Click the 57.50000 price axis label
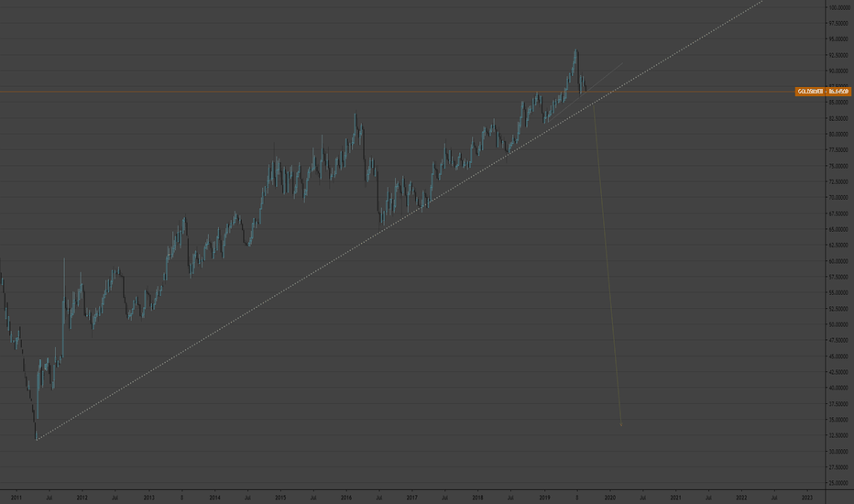This screenshot has width=854, height=504. click(838, 277)
